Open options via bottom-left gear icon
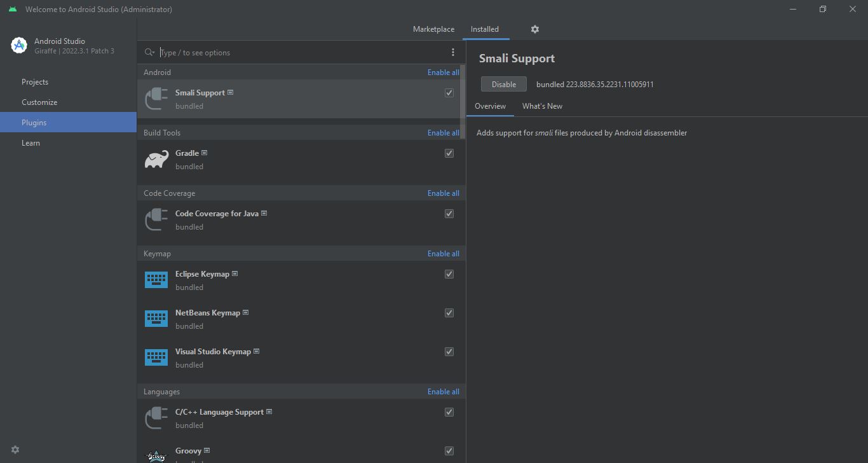This screenshot has width=868, height=463. 15,450
